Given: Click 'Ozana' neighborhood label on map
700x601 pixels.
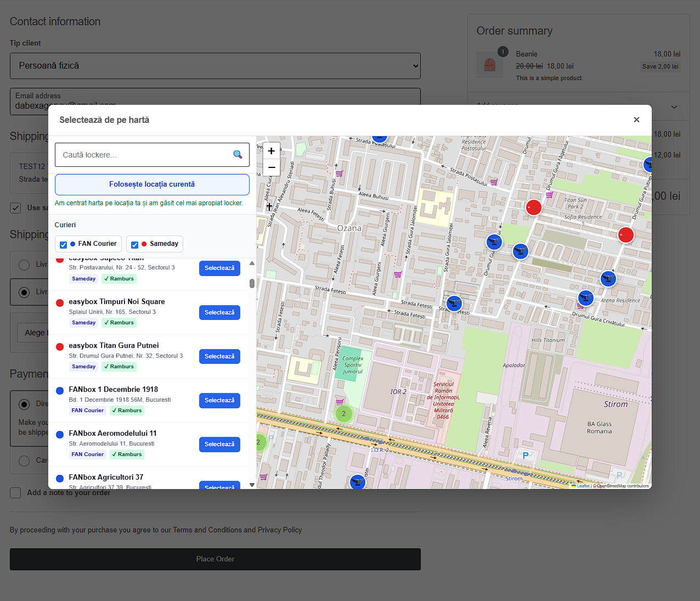Looking at the screenshot, I should coord(349,228).
